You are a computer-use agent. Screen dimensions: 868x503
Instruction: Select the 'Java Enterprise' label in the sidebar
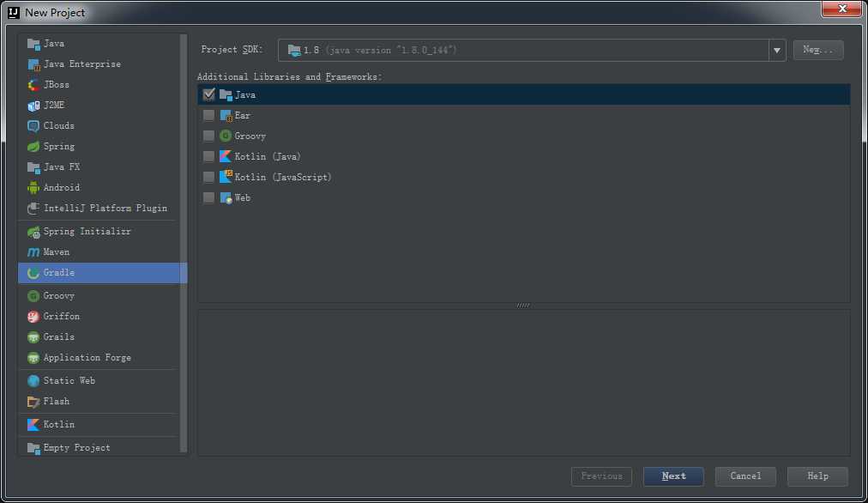[82, 64]
